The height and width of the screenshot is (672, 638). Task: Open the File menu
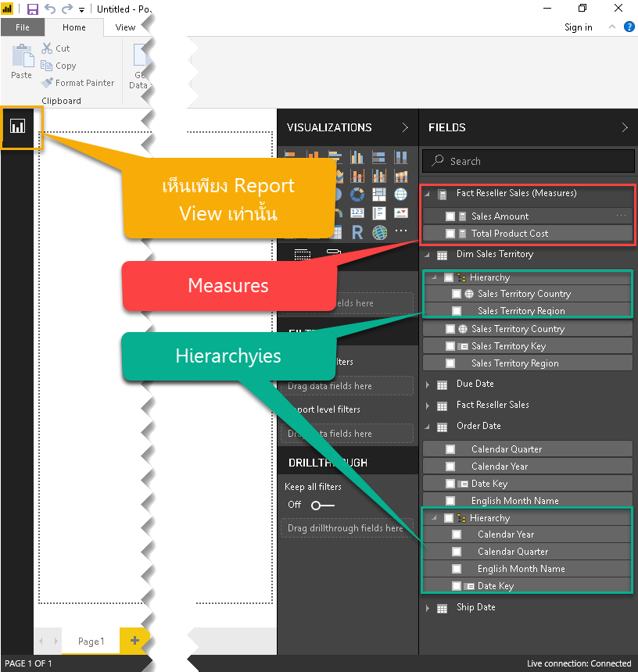click(23, 27)
